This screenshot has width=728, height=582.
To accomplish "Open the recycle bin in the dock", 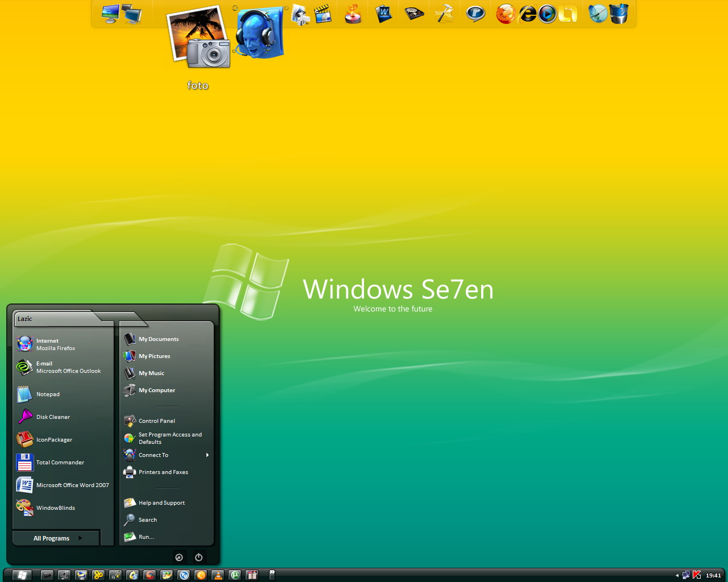I will click(619, 14).
